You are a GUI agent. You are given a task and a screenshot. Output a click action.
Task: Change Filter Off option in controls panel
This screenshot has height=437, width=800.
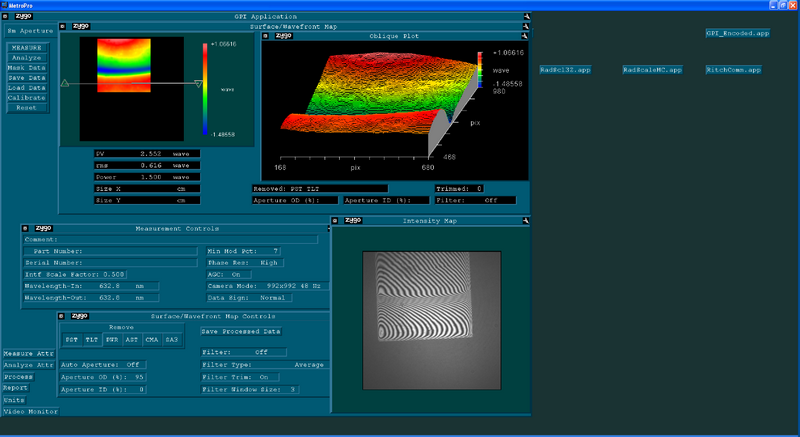pos(243,352)
